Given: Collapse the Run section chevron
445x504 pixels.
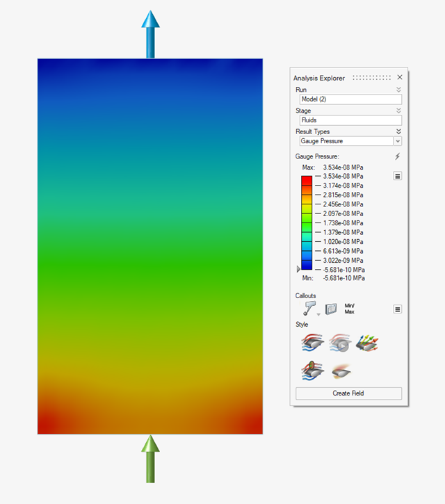Looking at the screenshot, I should coord(398,90).
